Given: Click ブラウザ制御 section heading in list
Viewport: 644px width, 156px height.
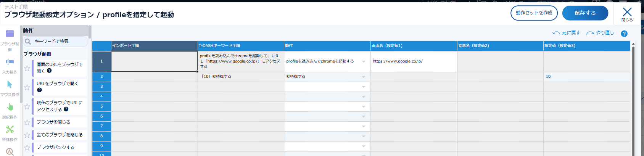Looking at the screenshot, I should point(37,54).
